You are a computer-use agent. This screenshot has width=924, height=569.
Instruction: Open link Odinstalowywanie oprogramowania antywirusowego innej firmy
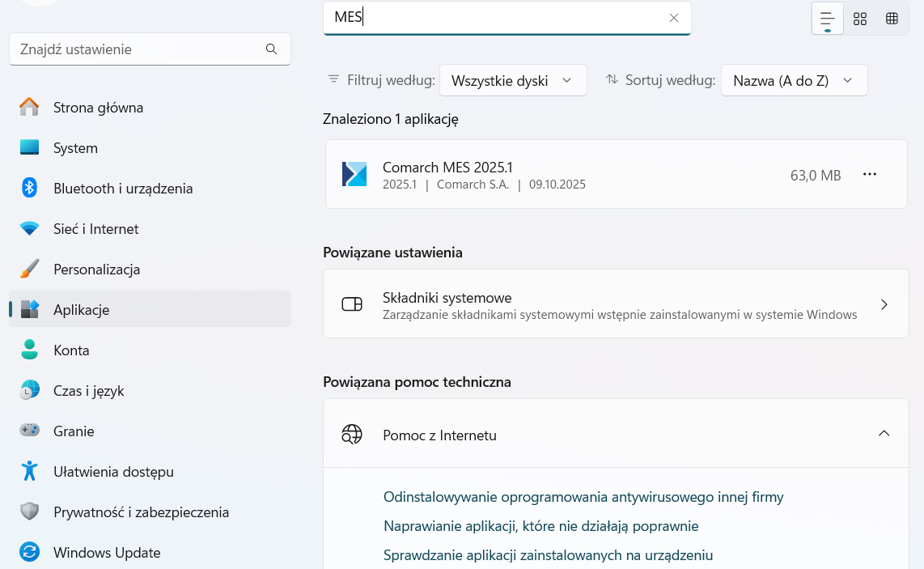583,497
